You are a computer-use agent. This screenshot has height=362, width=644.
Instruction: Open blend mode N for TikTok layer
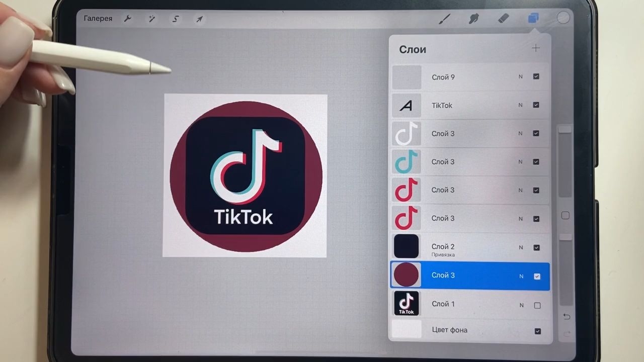[520, 105]
